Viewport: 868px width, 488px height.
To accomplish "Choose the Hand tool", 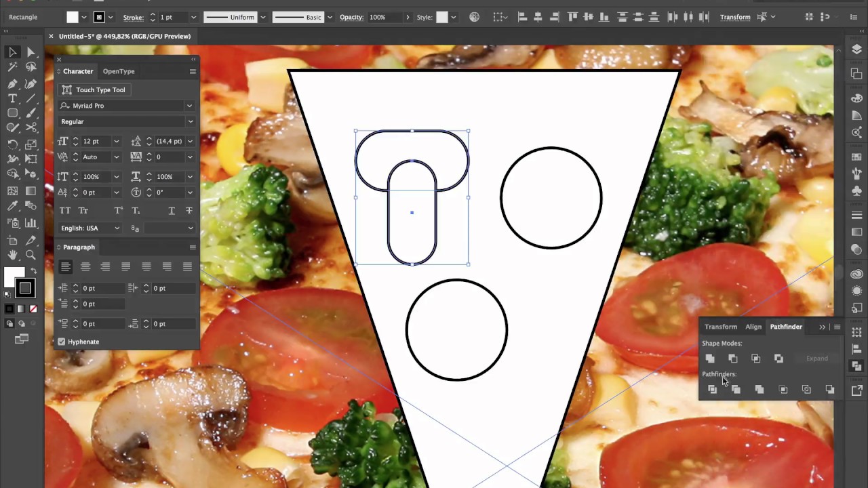I will click(x=13, y=255).
